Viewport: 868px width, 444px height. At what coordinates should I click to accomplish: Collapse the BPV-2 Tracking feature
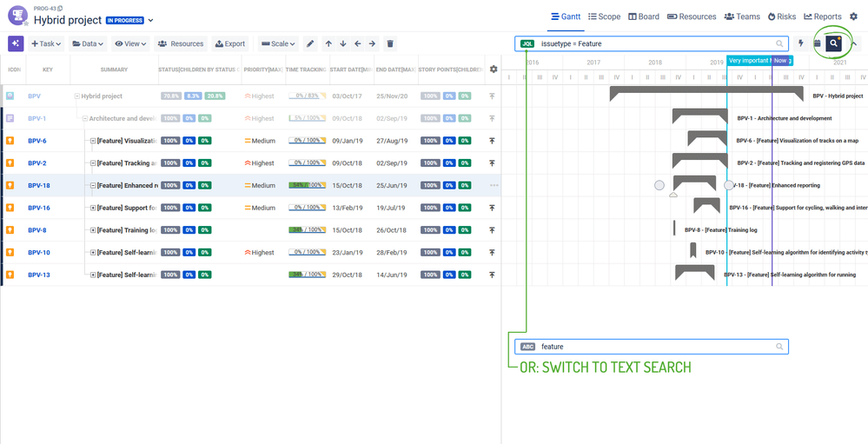point(93,163)
